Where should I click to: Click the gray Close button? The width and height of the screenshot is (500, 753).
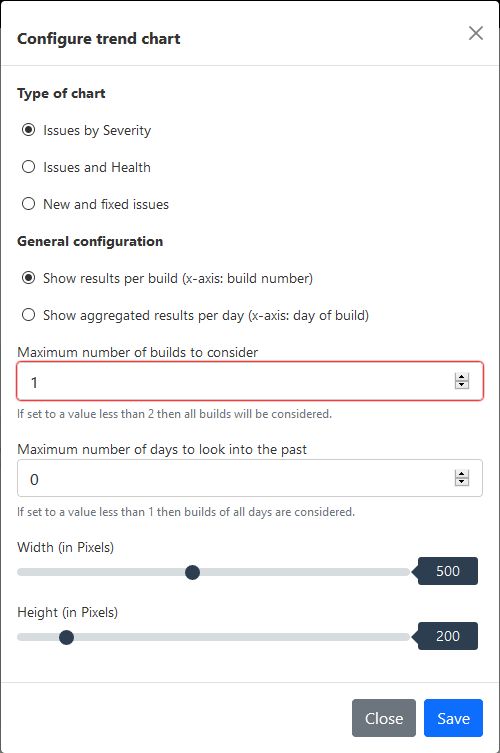click(x=384, y=718)
